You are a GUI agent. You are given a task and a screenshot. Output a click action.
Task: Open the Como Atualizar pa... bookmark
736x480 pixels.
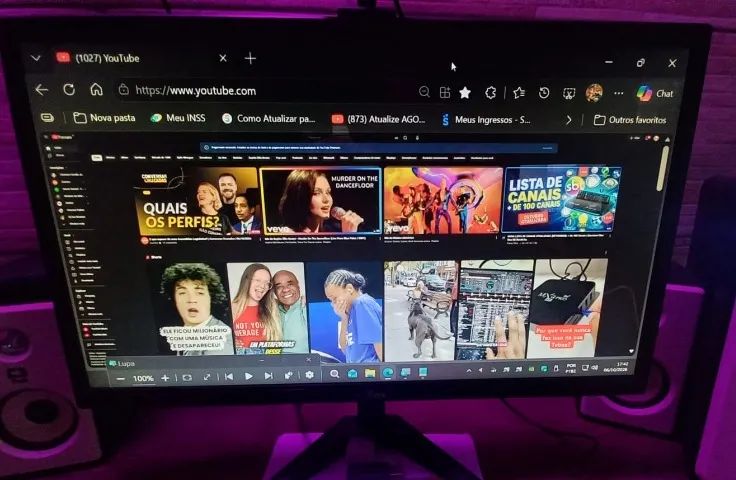(x=268, y=119)
